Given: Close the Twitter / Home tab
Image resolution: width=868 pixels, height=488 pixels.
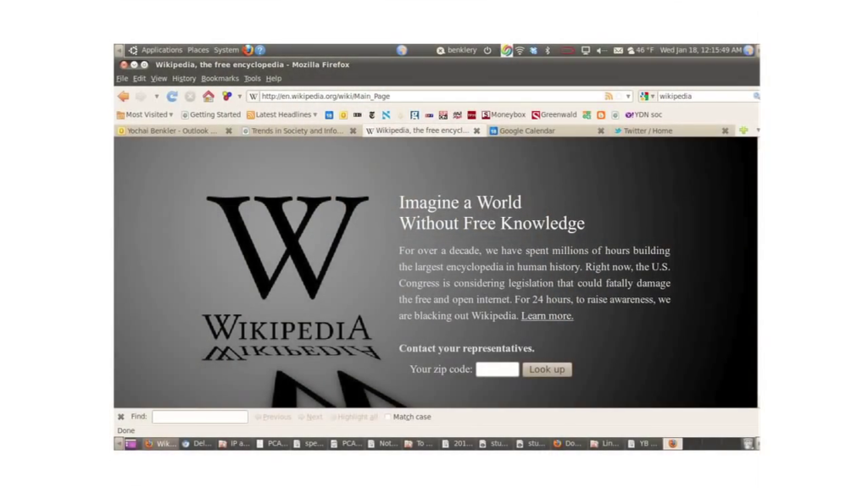Looking at the screenshot, I should 726,131.
